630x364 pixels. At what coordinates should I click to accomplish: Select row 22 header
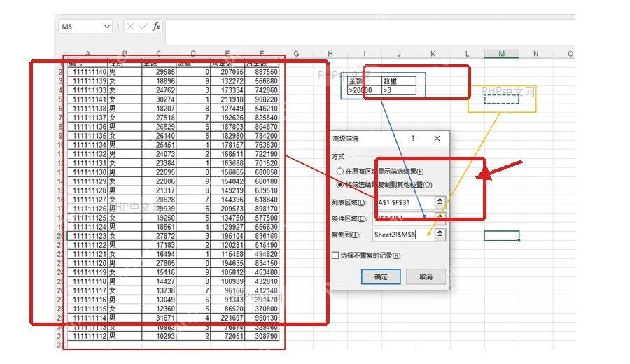[61, 254]
